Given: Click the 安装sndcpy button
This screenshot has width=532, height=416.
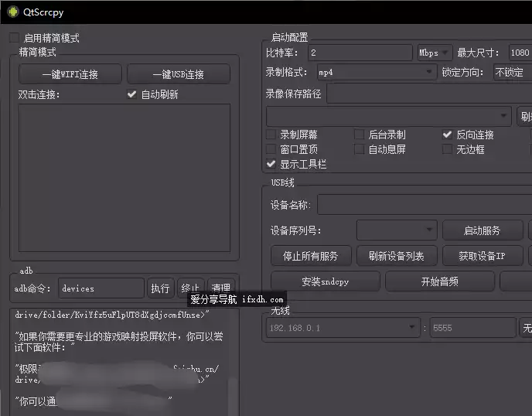Looking at the screenshot, I should pos(325,281).
